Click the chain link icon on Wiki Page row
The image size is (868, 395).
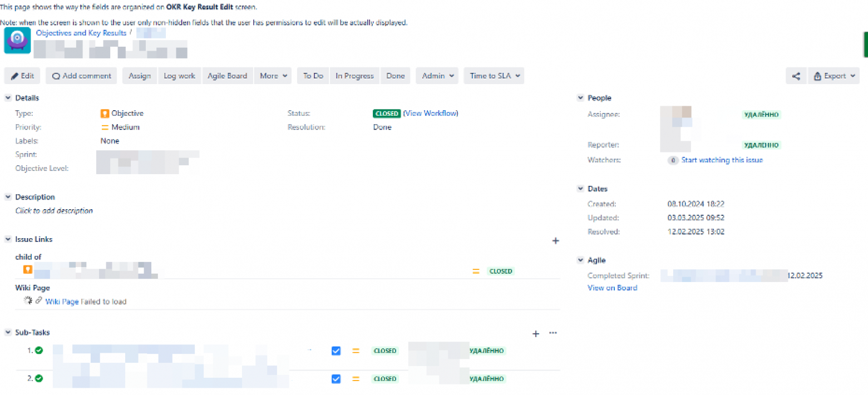(x=38, y=301)
